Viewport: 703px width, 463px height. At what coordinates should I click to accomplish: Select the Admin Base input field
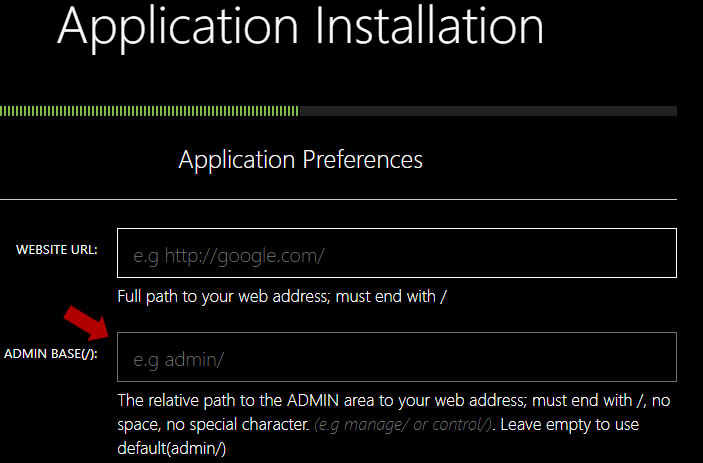pyautogui.click(x=397, y=357)
